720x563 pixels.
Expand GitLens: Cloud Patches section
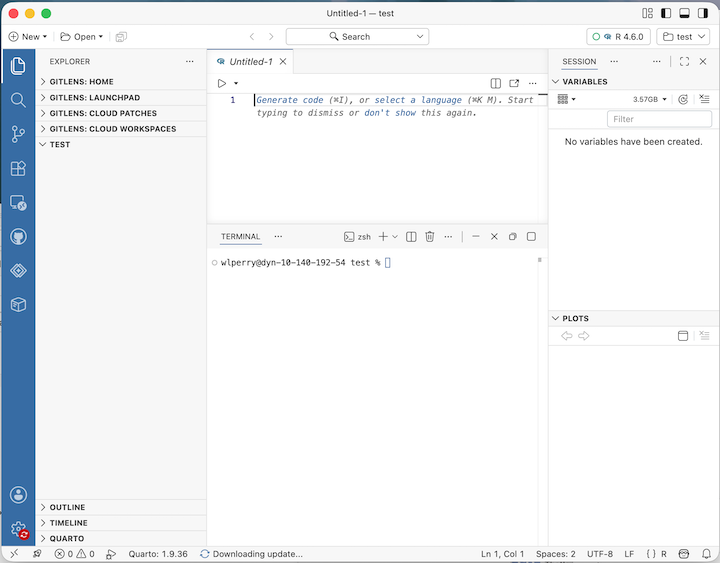pos(121,113)
